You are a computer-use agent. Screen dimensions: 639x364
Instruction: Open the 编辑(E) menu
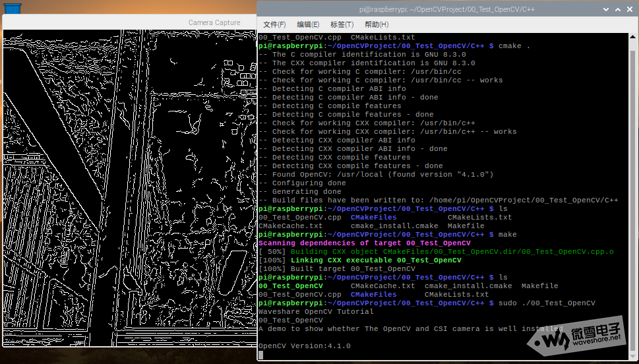pyautogui.click(x=308, y=24)
